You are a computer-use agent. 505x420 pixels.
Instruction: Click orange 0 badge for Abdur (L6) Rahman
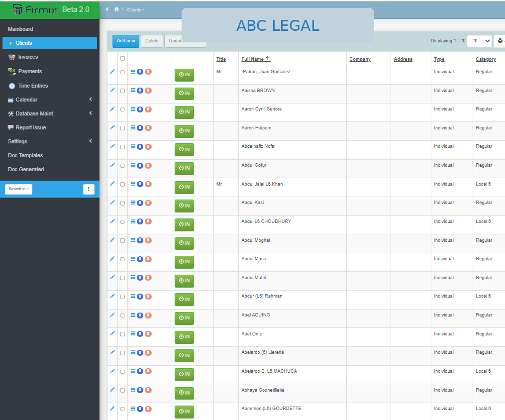click(148, 296)
